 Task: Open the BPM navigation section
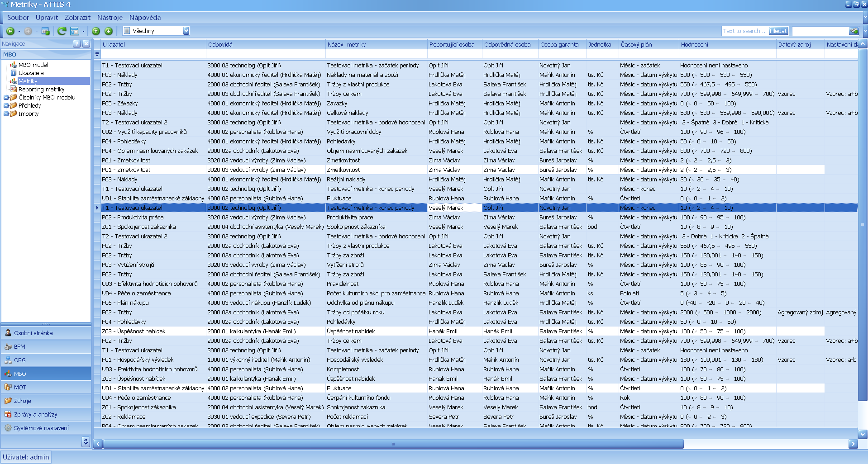tap(46, 346)
